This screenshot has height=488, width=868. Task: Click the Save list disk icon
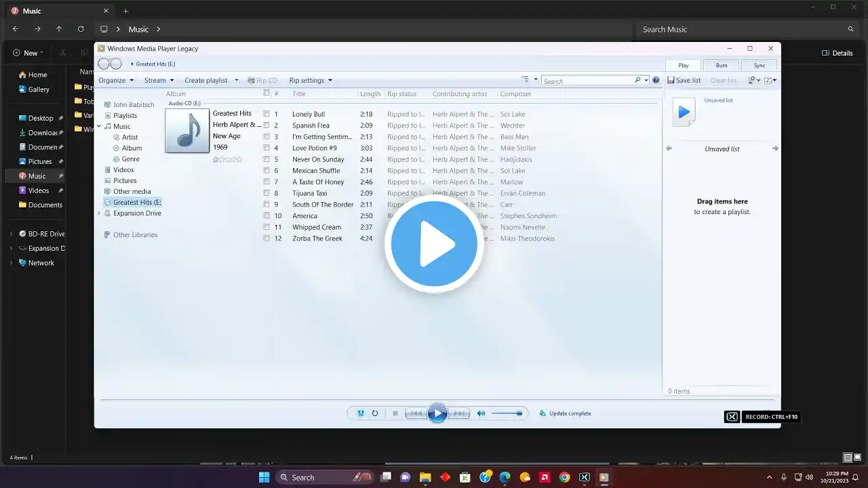(671, 80)
